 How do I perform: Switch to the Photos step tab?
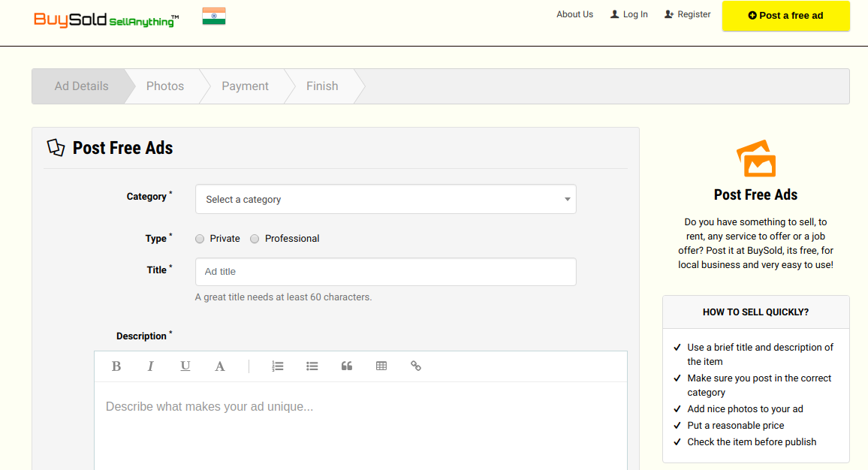coord(165,86)
